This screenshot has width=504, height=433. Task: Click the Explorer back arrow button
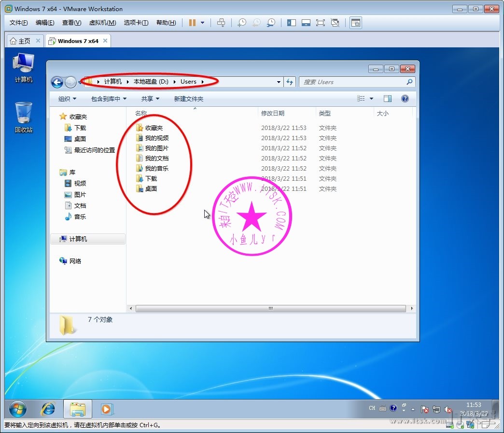57,82
